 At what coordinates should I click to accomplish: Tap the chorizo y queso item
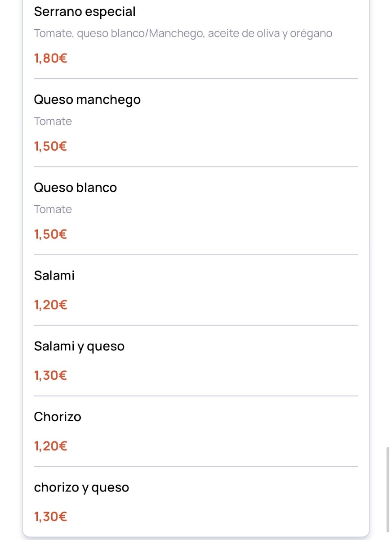click(81, 487)
